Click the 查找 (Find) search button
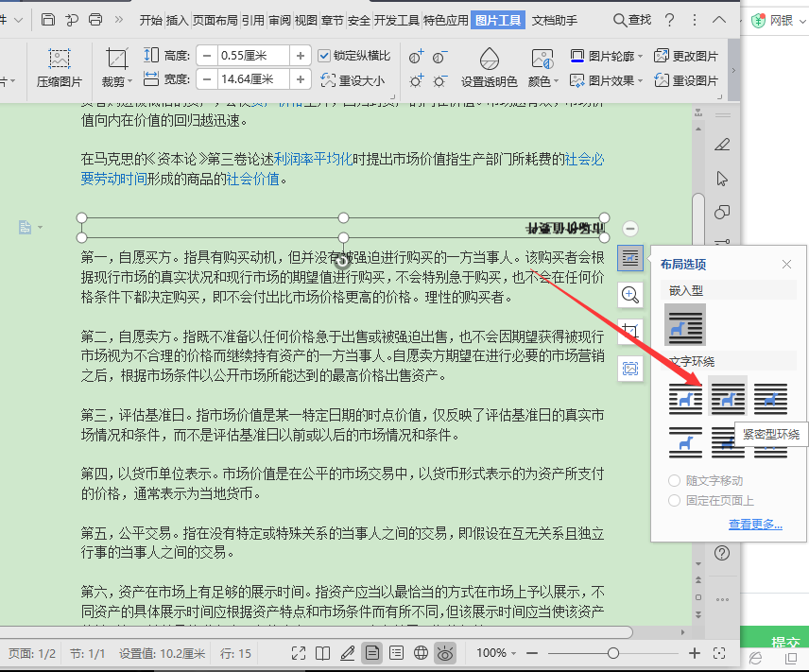The height and width of the screenshot is (672, 809). click(x=632, y=20)
